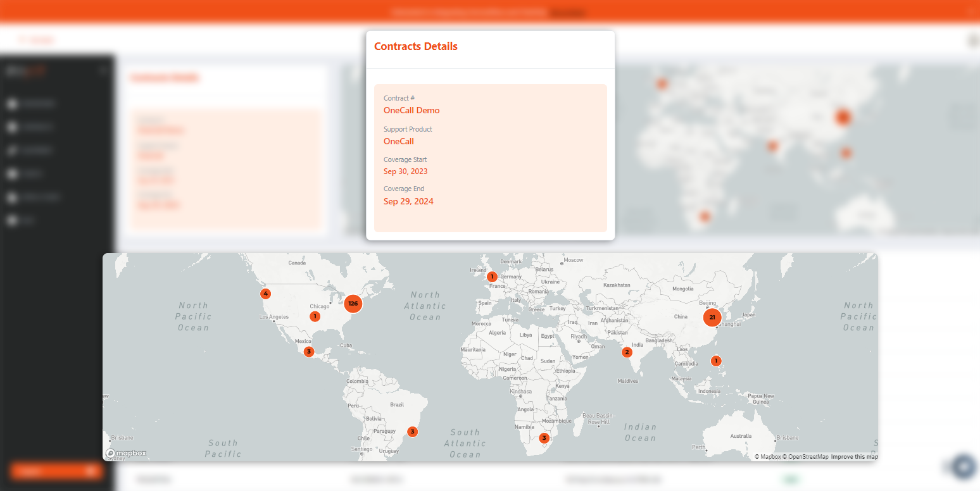This screenshot has height=491, width=980.
Task: Open the 3 cluster marker in southern Africa
Action: coord(544,438)
